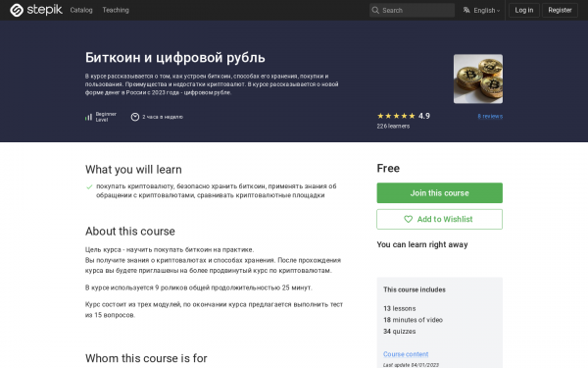Click the Beginner Level bars icon
Image resolution: width=588 pixels, height=368 pixels.
[x=88, y=117]
